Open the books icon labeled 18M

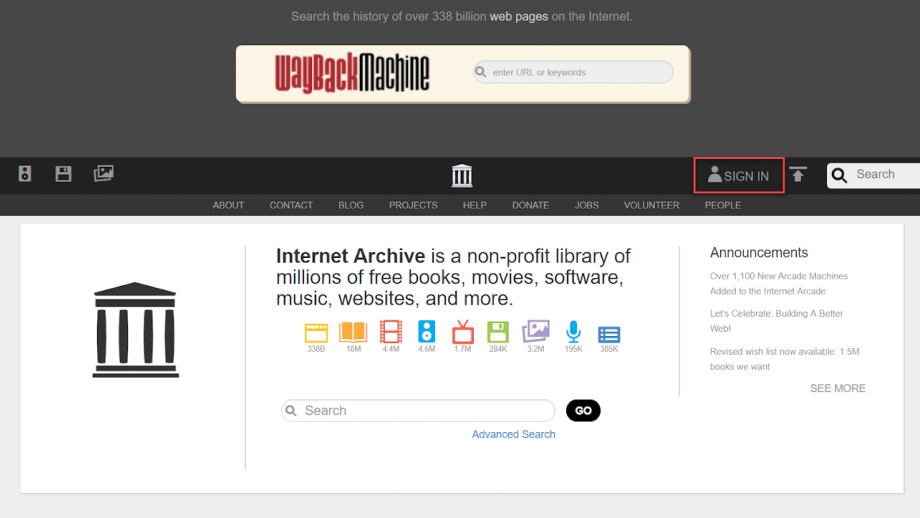point(353,332)
